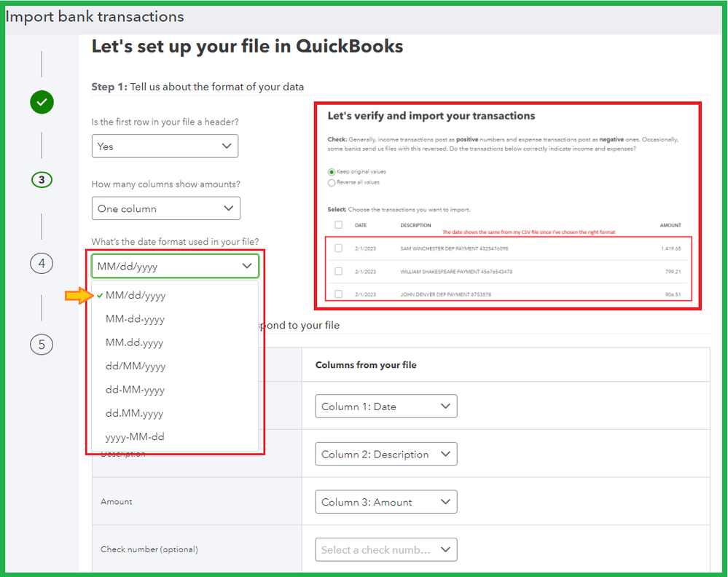728x577 pixels.
Task: Tick the select-all checkbox beside DATE header
Action: point(338,224)
